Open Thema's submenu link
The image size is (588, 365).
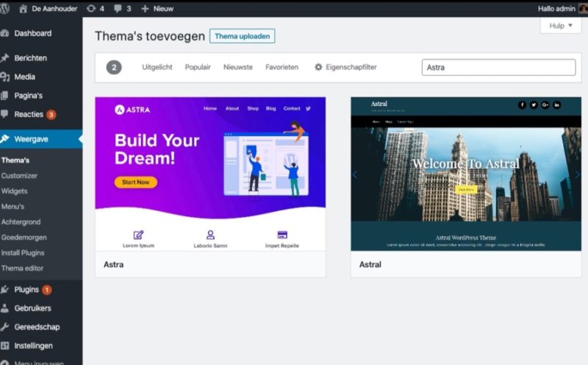click(x=15, y=160)
